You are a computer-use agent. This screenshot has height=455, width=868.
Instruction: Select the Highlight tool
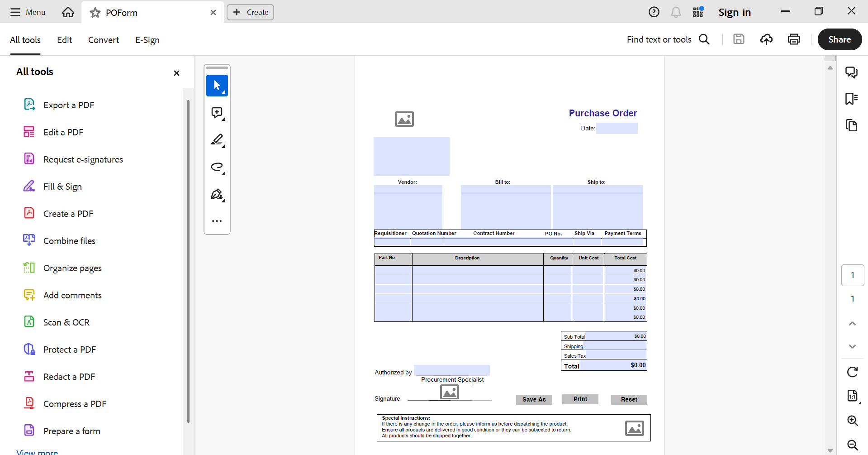(217, 140)
